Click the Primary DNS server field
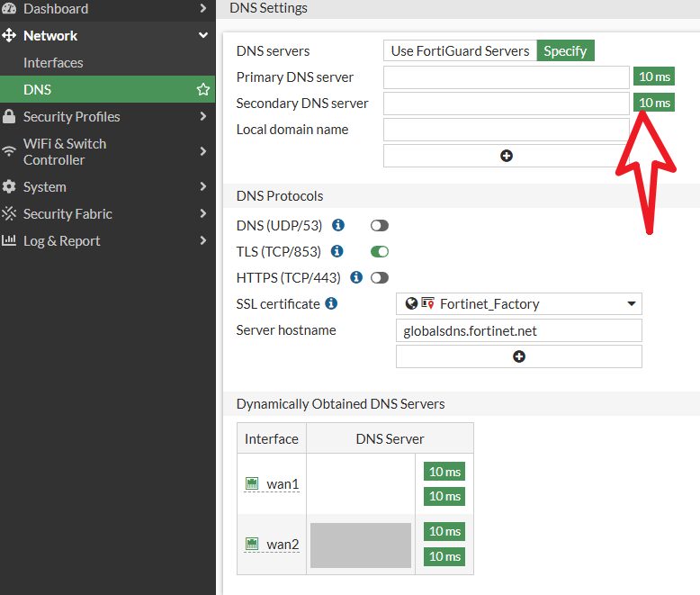Screen dimensions: 700x595 506,77
